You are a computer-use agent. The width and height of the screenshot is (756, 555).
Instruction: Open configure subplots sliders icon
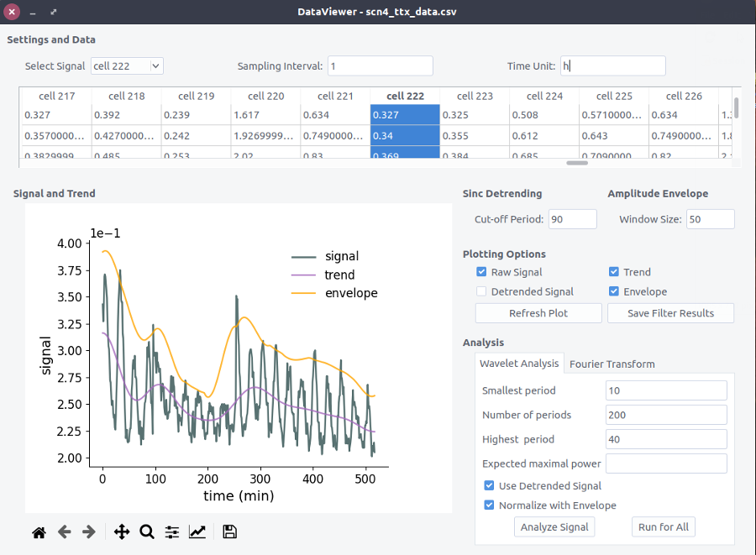point(172,531)
